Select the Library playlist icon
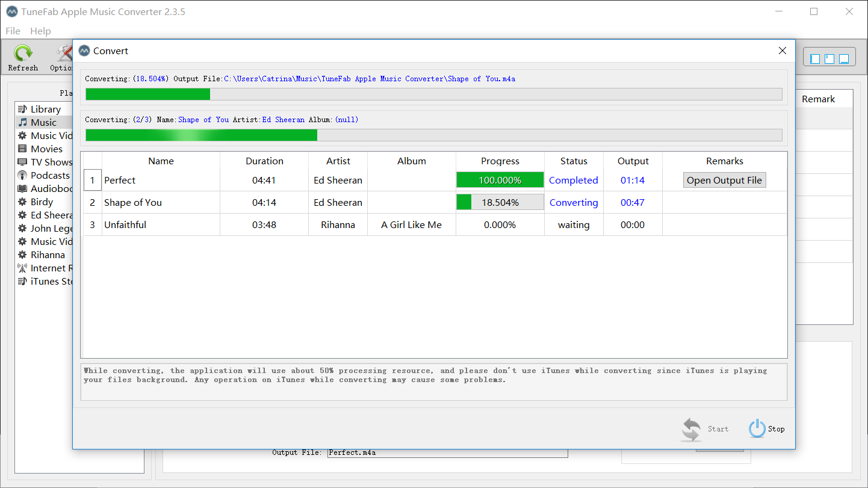868x488 pixels. [x=22, y=109]
